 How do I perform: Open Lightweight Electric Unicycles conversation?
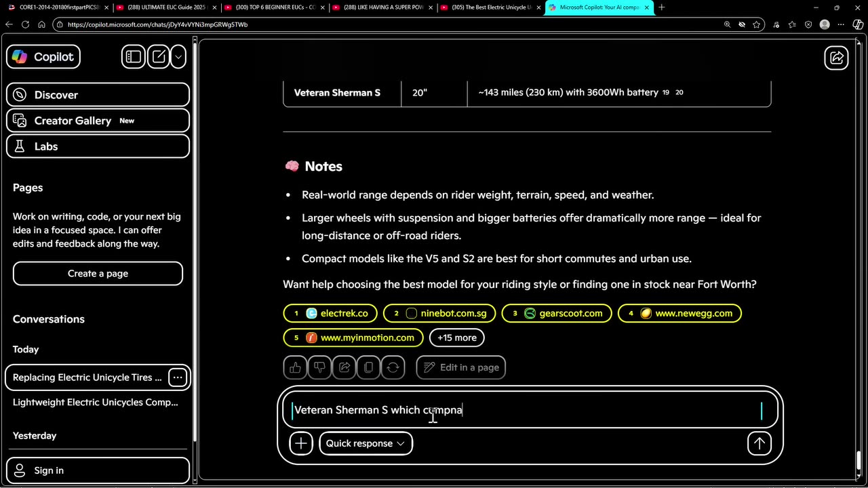(96, 402)
